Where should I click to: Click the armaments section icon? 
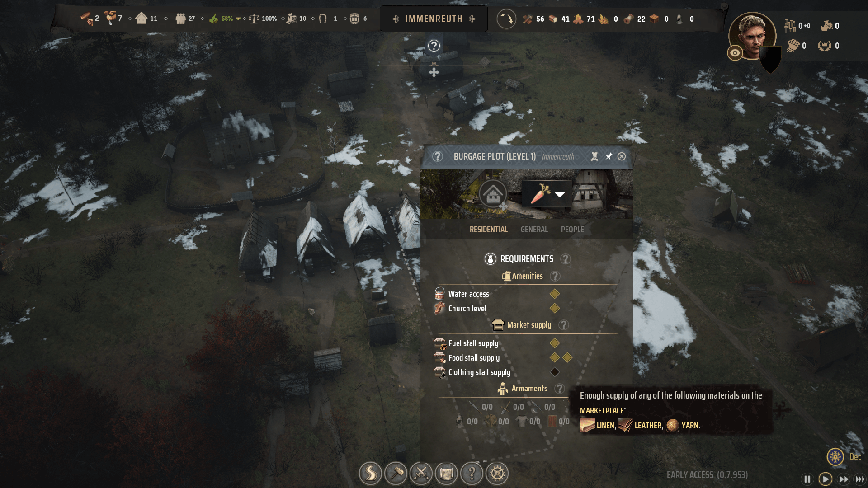coord(503,388)
